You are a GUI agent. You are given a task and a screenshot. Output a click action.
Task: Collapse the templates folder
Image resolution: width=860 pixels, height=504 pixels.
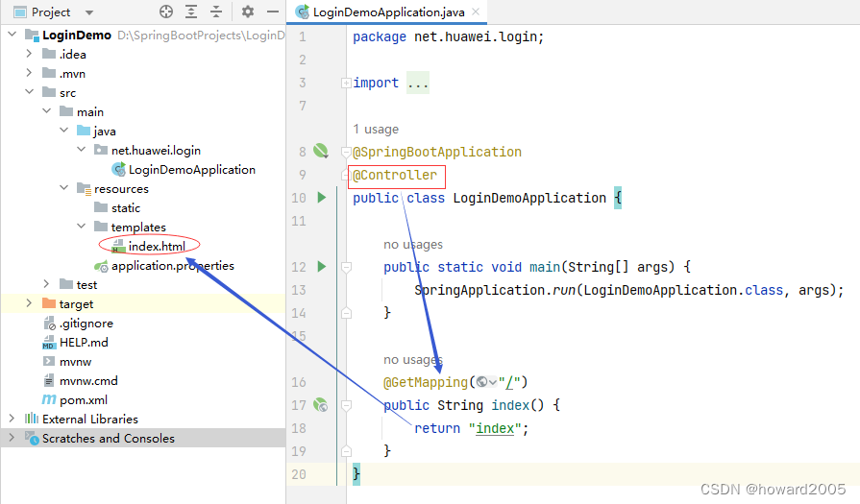[x=81, y=227]
